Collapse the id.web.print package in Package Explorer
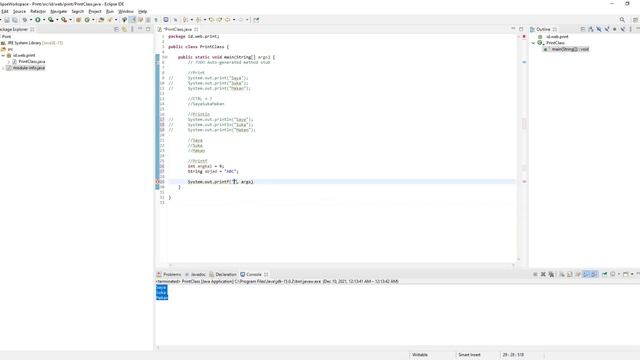Viewport: 640px width, 360px height. [x=3, y=55]
